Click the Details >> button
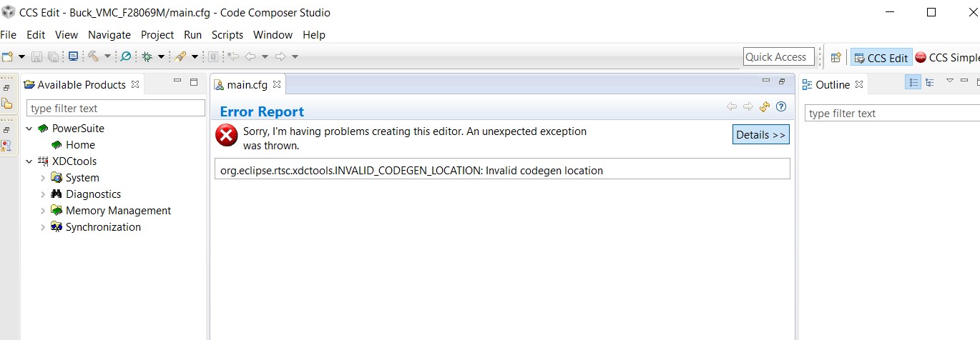Image resolution: width=980 pixels, height=340 pixels. pyautogui.click(x=761, y=134)
